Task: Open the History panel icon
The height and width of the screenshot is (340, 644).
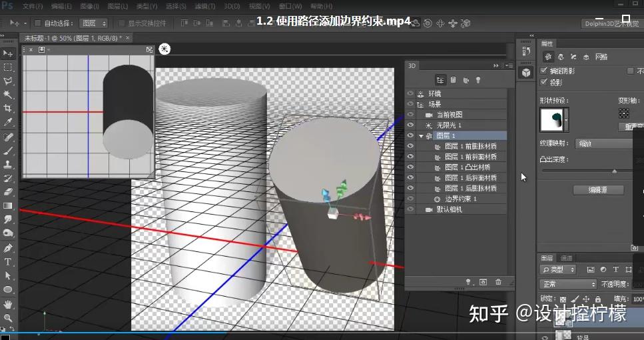Action: tap(526, 51)
